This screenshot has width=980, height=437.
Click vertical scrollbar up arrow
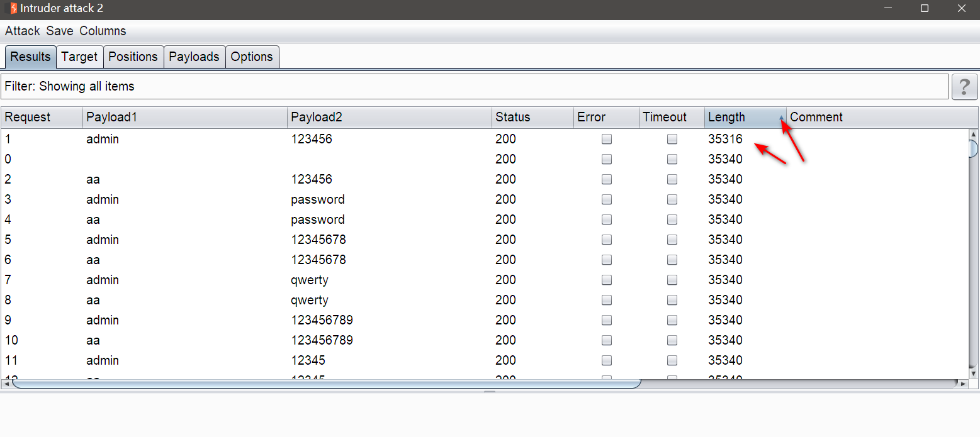coord(973,134)
